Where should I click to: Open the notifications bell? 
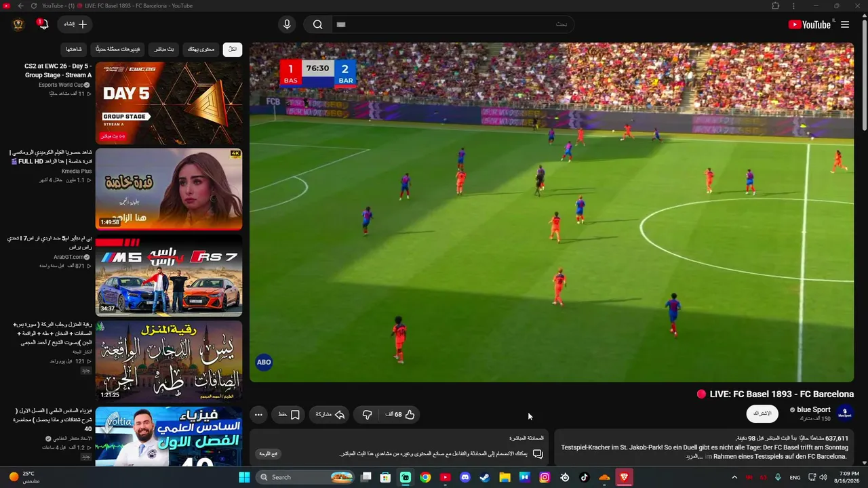pyautogui.click(x=42, y=24)
